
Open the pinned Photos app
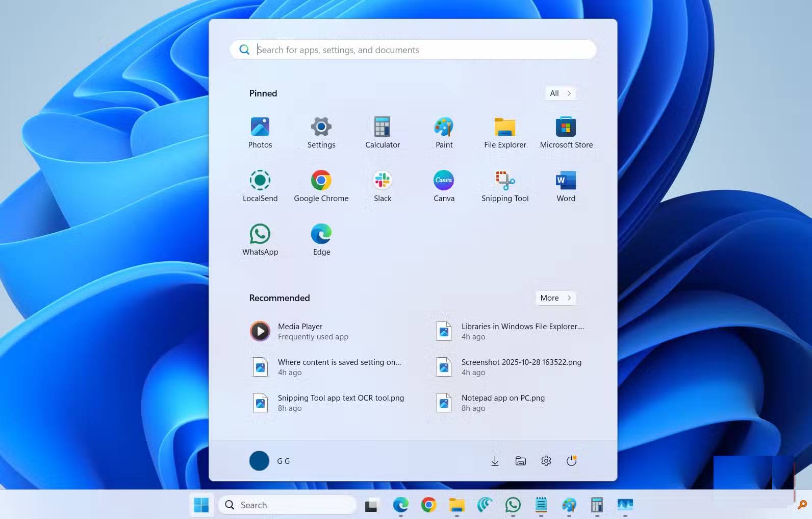(x=260, y=132)
